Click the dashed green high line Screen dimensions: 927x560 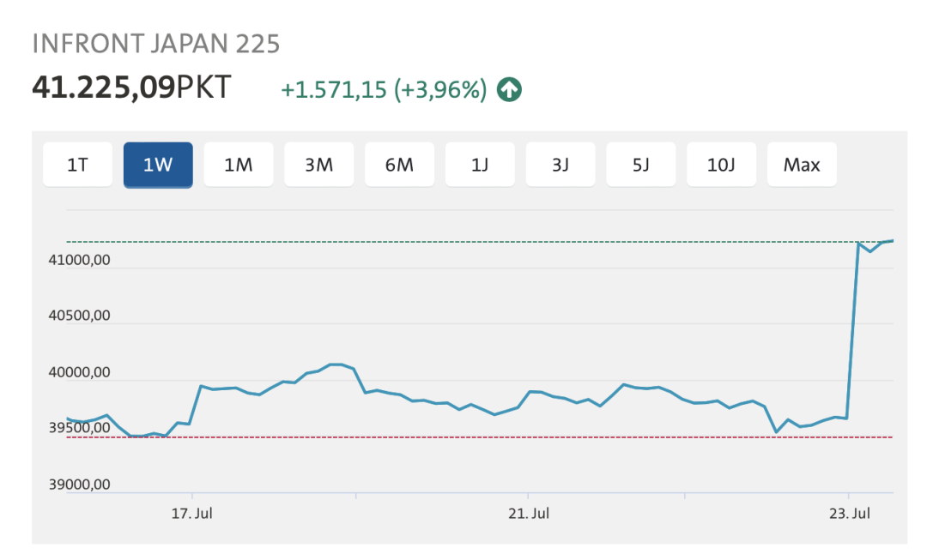(429, 243)
